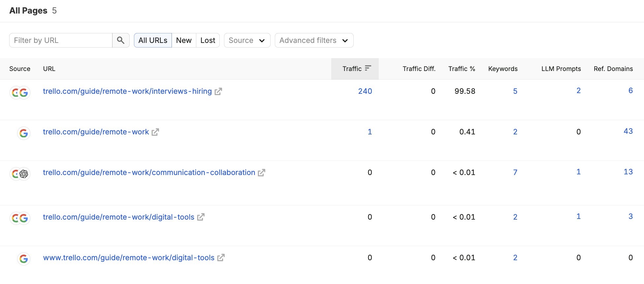This screenshot has height=284, width=644.
Task: Click the Traffic column sort icon
Action: click(368, 68)
